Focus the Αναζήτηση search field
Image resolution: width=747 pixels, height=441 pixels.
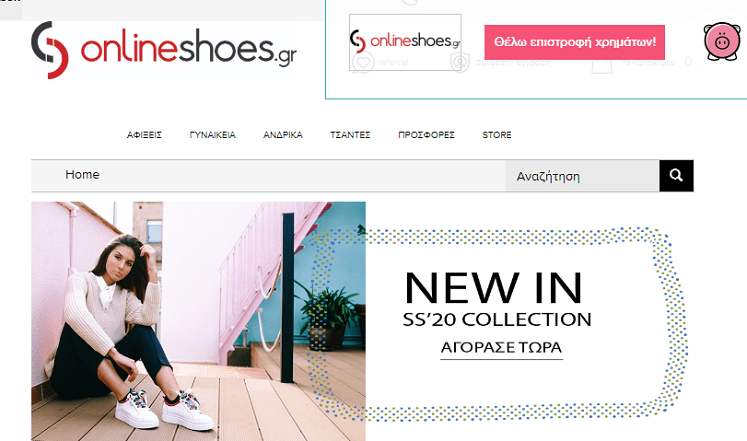[582, 176]
